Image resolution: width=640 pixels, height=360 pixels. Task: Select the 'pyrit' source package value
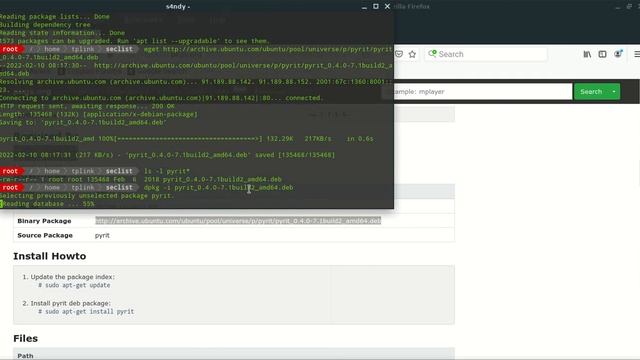pyautogui.click(x=102, y=236)
